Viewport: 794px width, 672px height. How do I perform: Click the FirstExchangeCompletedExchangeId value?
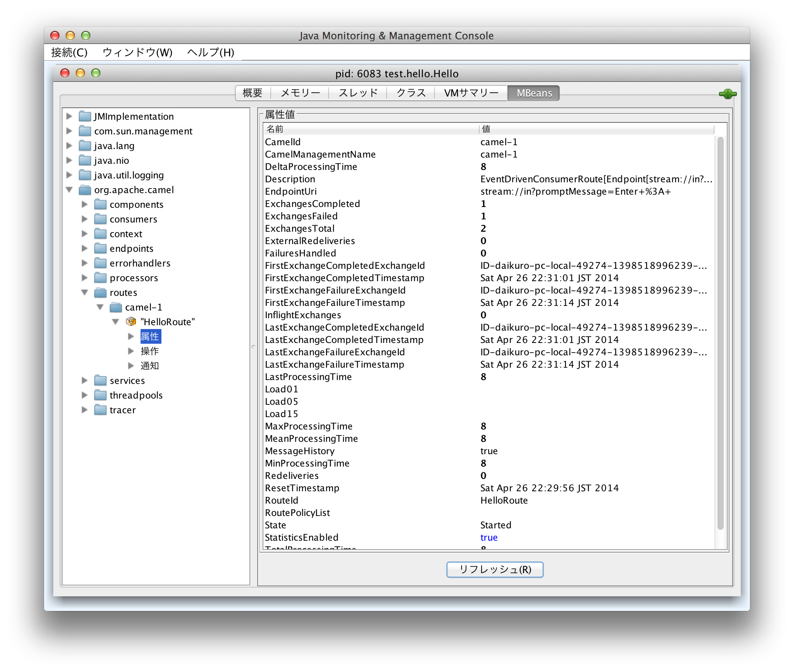[x=594, y=265]
